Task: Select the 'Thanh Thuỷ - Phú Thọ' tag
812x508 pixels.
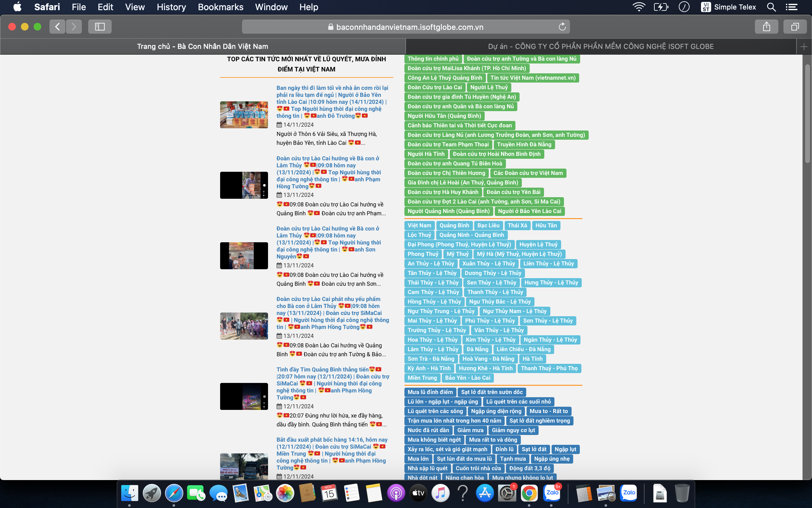Action: pyautogui.click(x=549, y=368)
